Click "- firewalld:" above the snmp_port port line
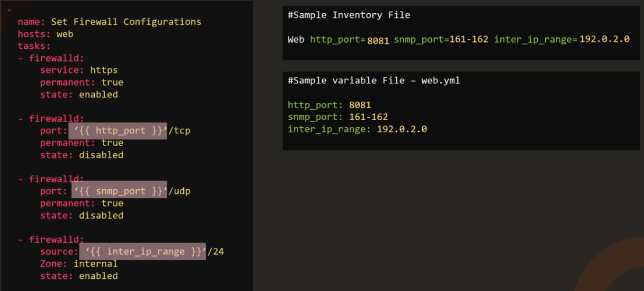 tap(51, 179)
